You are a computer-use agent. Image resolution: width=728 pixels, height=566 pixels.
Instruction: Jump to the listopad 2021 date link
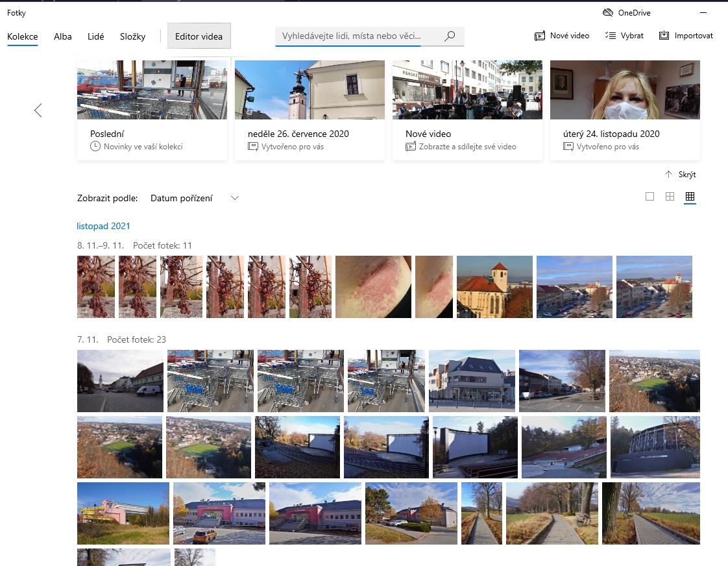[x=103, y=226]
